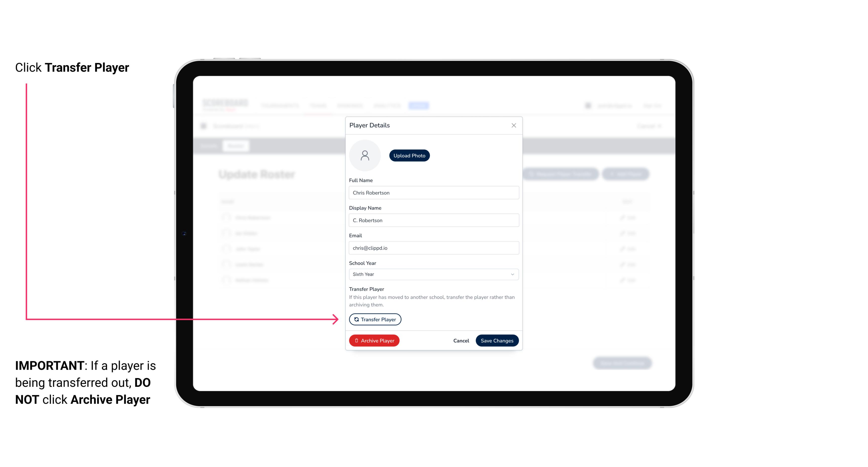Click the blurred Add Player button
Screen dimensions: 868x467
coord(626,174)
